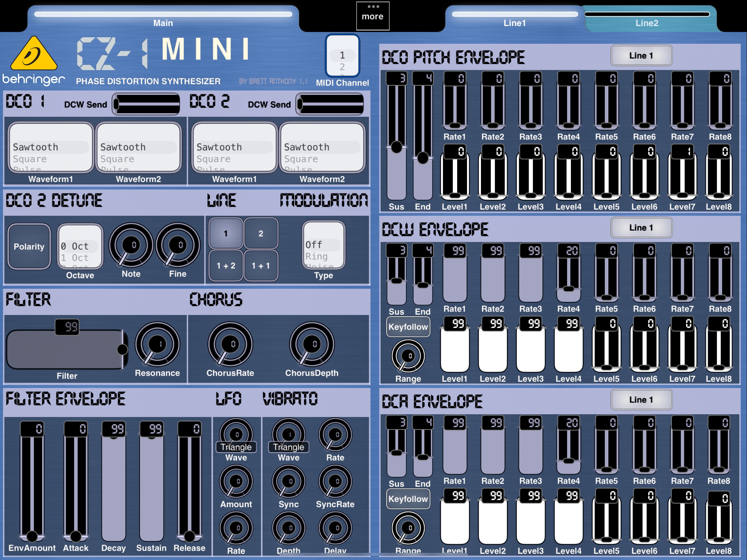The image size is (747, 560).
Task: Adjust Filter Envelope Decay slider
Action: pyautogui.click(x=113, y=481)
